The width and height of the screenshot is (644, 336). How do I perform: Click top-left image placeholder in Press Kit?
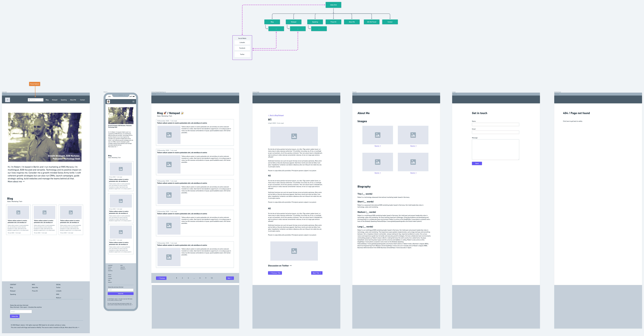pyautogui.click(x=378, y=135)
